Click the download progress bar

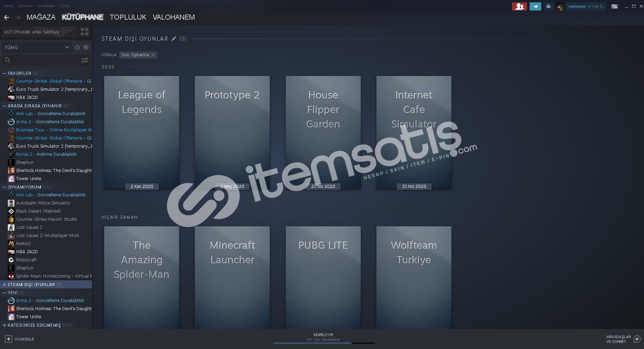pyautogui.click(x=324, y=343)
